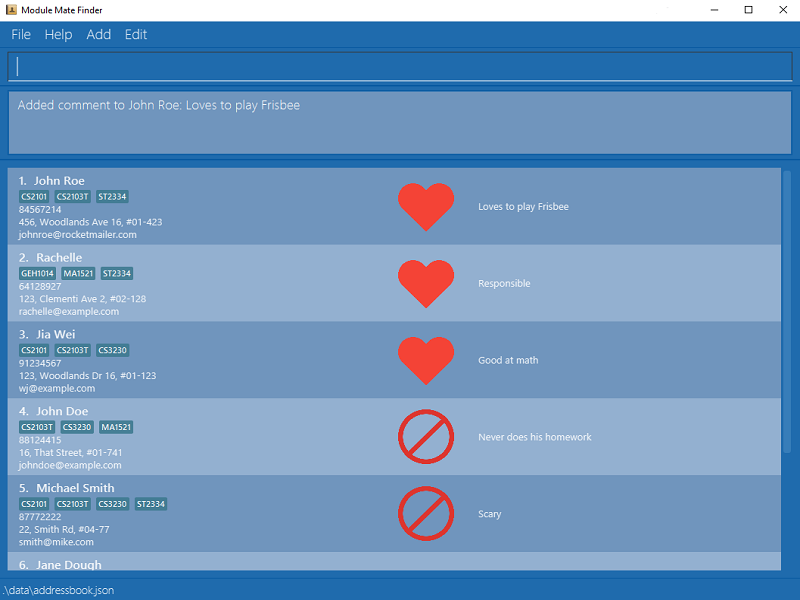Viewport: 800px width, 600px height.
Task: Close the Module Mate Finder window
Action: pos(783,10)
